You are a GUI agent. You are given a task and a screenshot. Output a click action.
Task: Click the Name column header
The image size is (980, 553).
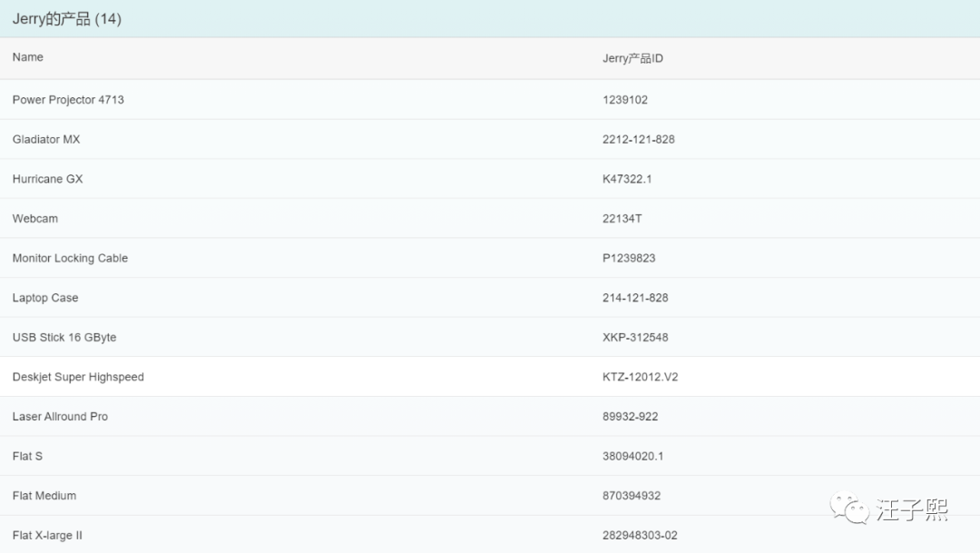[x=28, y=57]
